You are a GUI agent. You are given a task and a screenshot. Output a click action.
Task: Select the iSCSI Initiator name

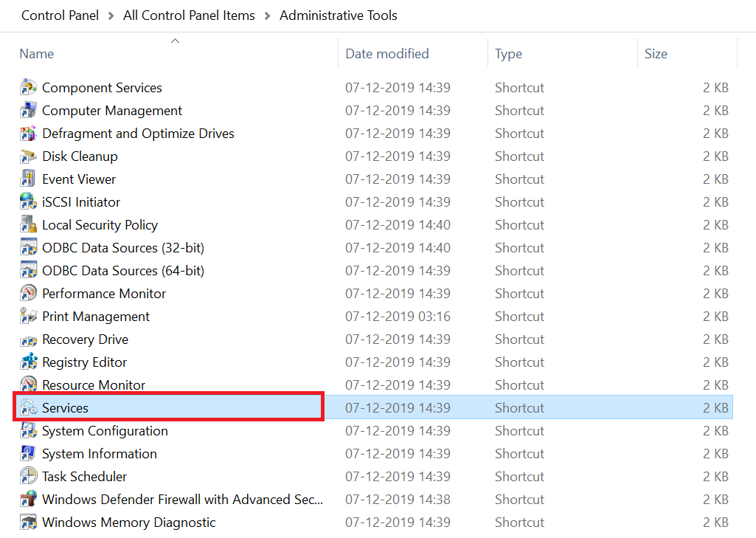(x=81, y=202)
